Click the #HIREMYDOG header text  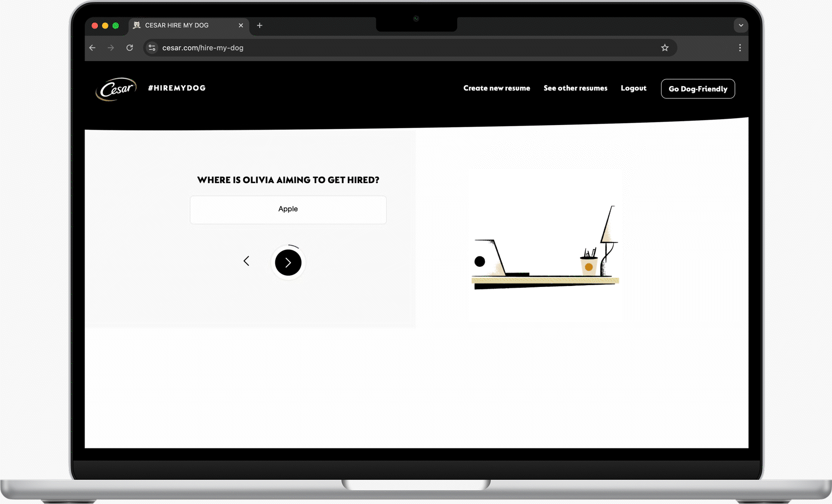pyautogui.click(x=177, y=88)
